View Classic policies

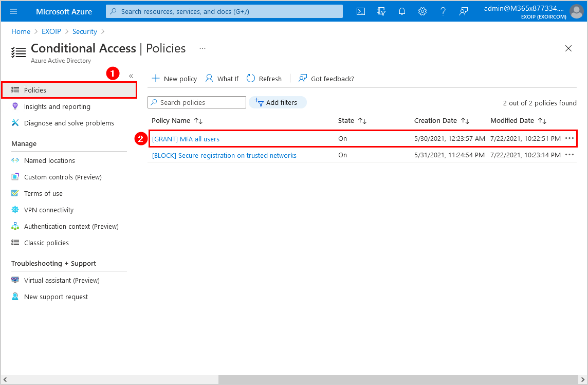click(47, 242)
